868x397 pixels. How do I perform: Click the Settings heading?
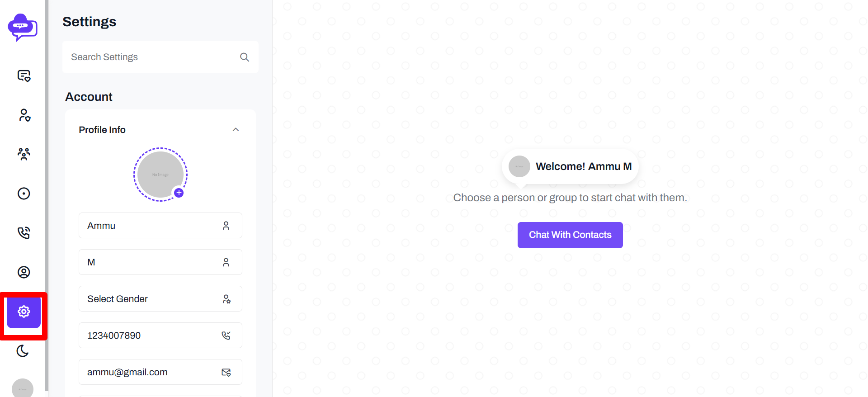tap(90, 22)
